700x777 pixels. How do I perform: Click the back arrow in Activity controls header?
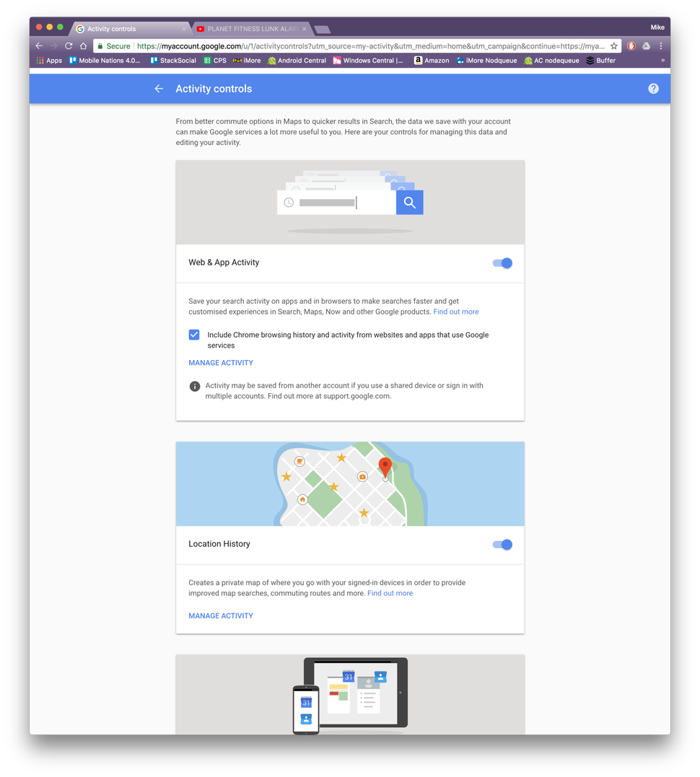point(159,89)
